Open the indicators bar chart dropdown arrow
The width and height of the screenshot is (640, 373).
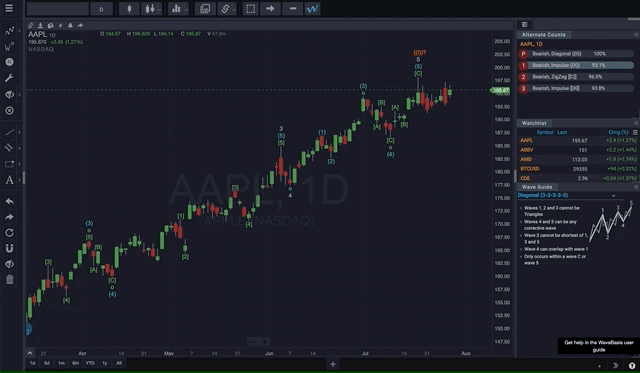pyautogui.click(x=187, y=9)
